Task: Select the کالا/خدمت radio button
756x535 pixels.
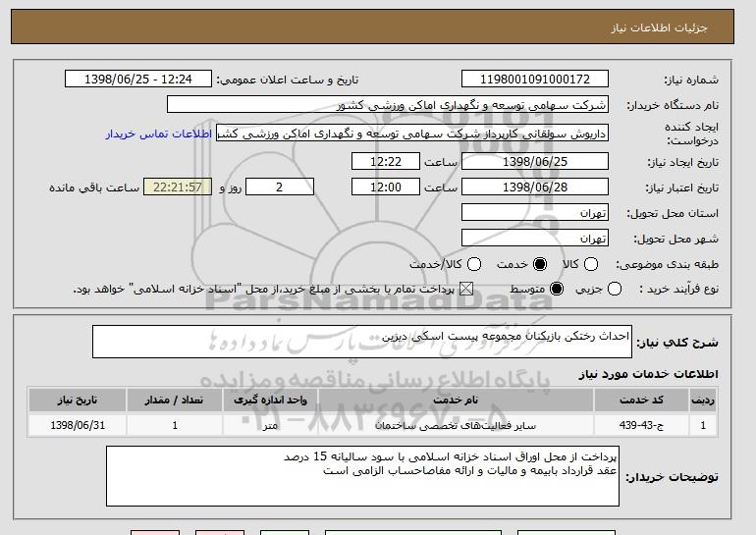Action: (x=474, y=264)
